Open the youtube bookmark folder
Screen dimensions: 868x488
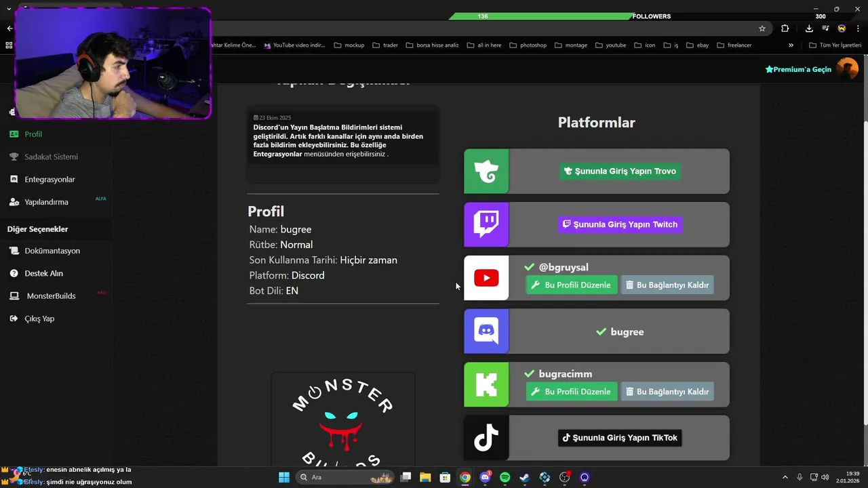[x=610, y=45]
